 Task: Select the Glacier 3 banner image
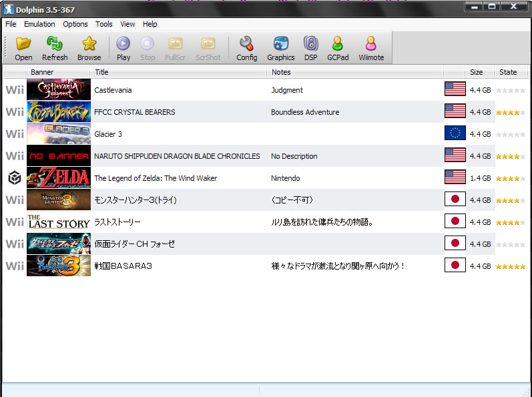click(x=59, y=133)
